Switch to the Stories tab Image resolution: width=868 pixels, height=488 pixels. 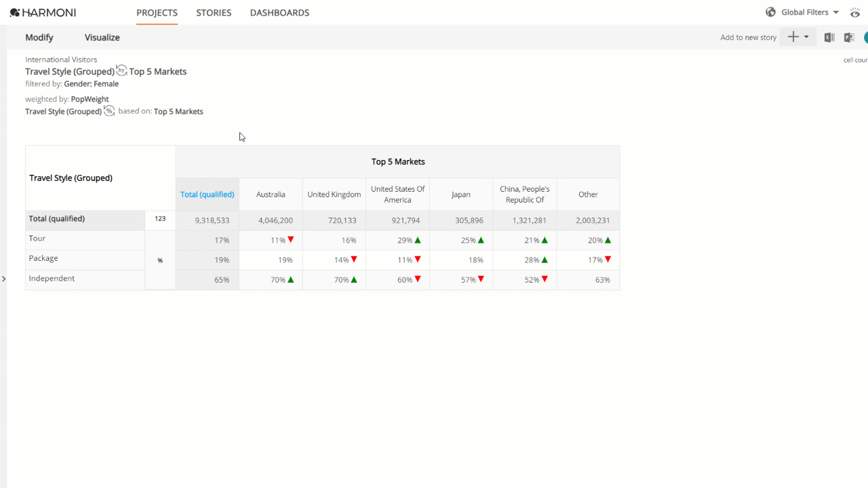[214, 12]
